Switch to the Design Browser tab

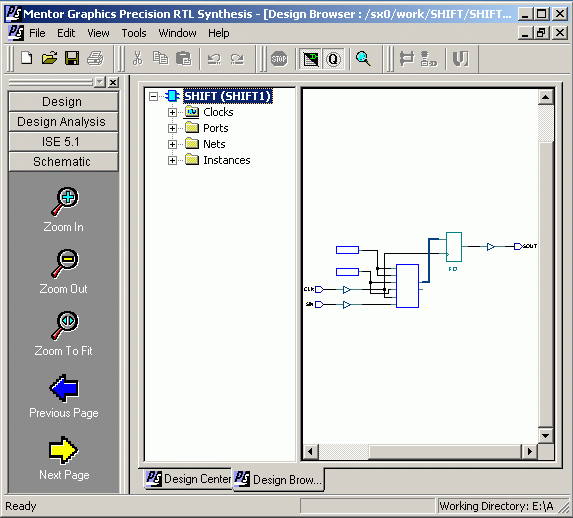(x=278, y=480)
